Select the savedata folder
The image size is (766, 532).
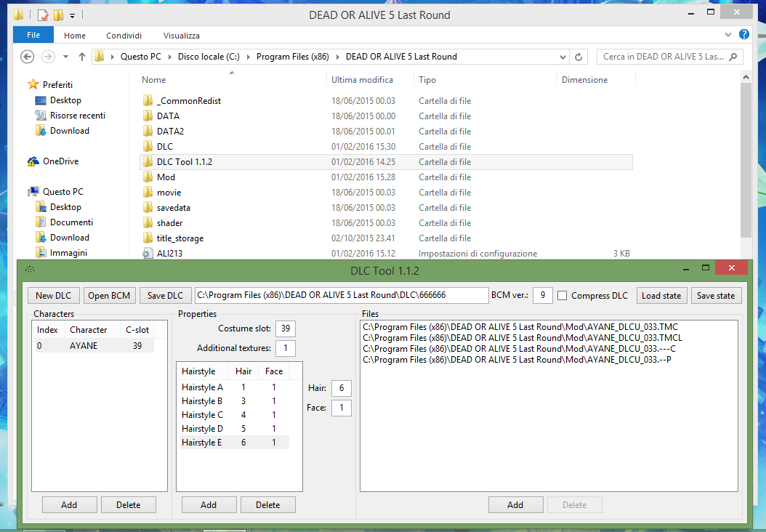(174, 208)
